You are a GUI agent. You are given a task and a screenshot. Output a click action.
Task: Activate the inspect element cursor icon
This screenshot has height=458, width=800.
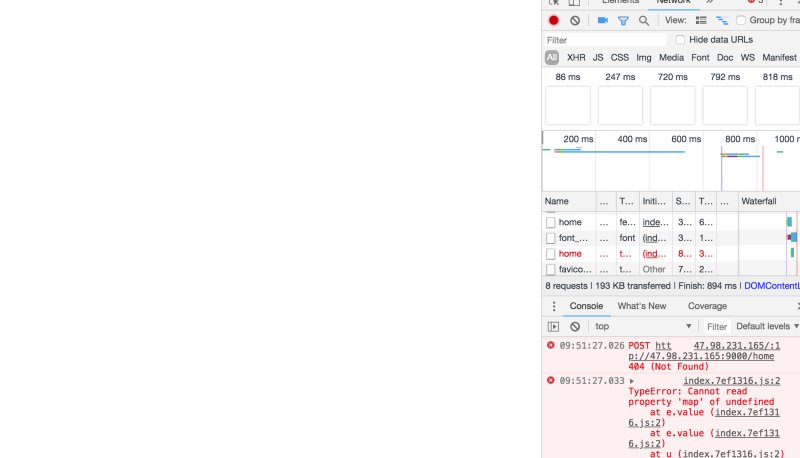tap(554, 2)
